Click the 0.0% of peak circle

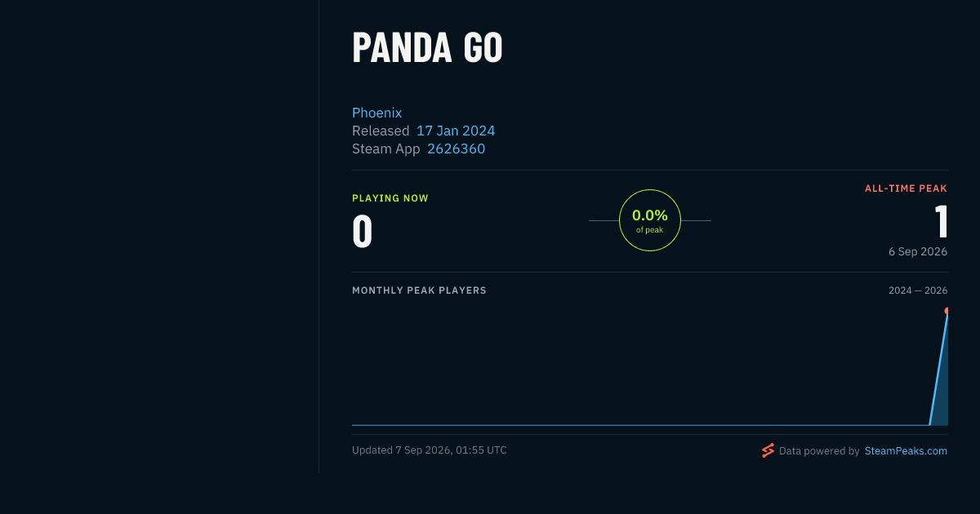[x=650, y=220]
